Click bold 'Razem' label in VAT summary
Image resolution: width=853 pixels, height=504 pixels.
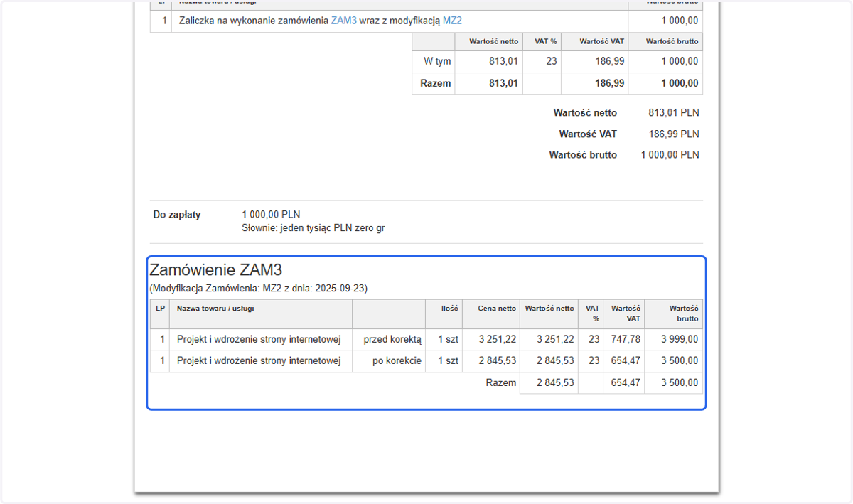tap(436, 83)
